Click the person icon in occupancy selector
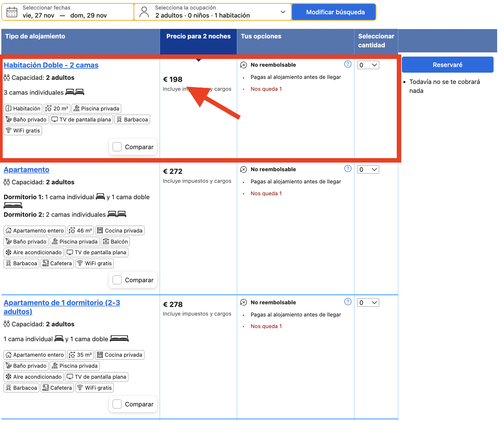 click(x=144, y=12)
